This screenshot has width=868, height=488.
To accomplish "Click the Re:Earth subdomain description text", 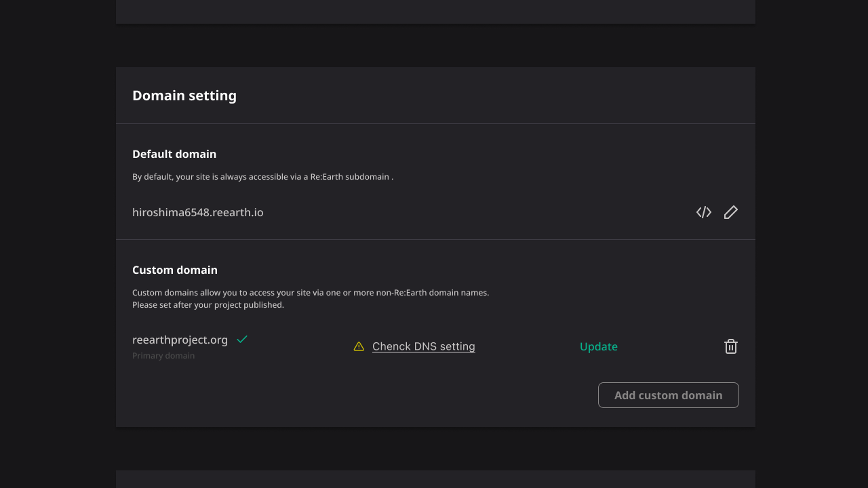I will pyautogui.click(x=263, y=176).
